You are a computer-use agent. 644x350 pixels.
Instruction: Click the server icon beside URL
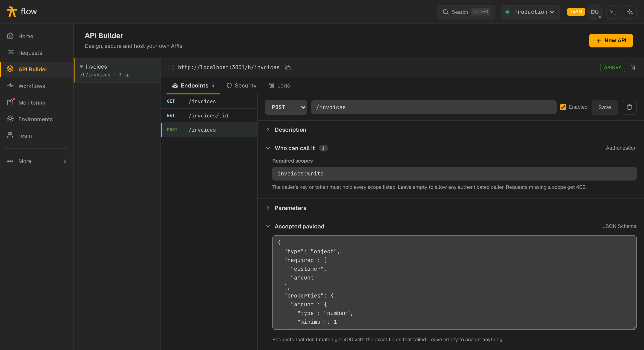(x=171, y=67)
